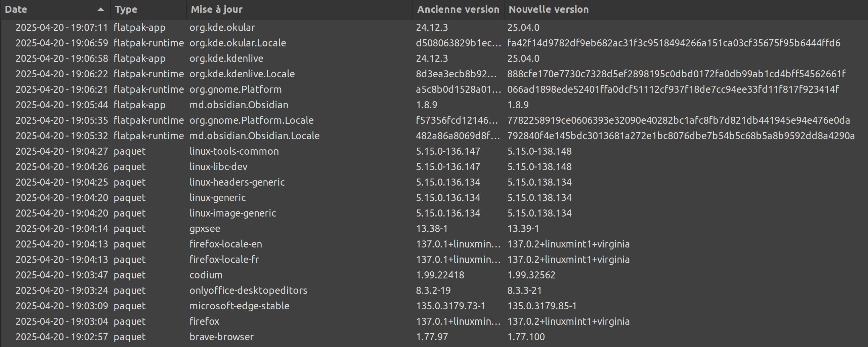Sort by the Mise à jour column
Viewport: 868px width, 347px height.
[216, 9]
